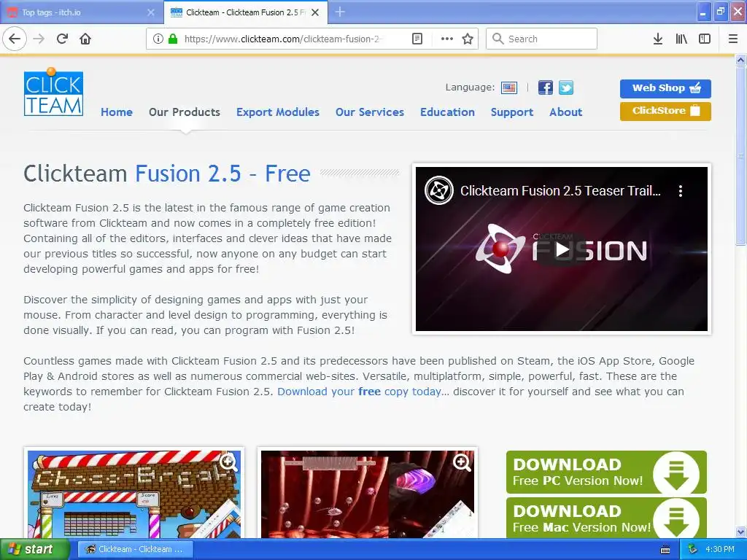
Task: Click the Clickteam logo
Action: (x=53, y=92)
